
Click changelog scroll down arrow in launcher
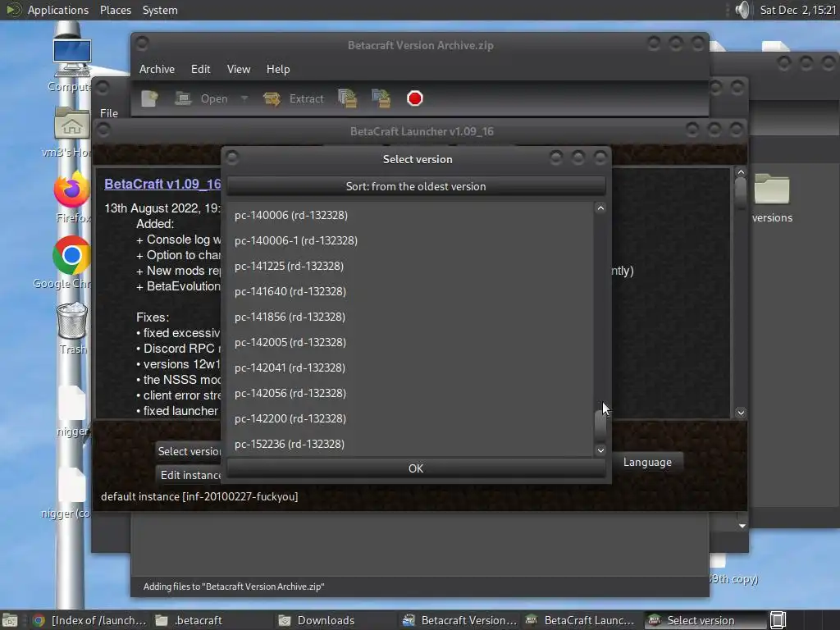coord(741,413)
